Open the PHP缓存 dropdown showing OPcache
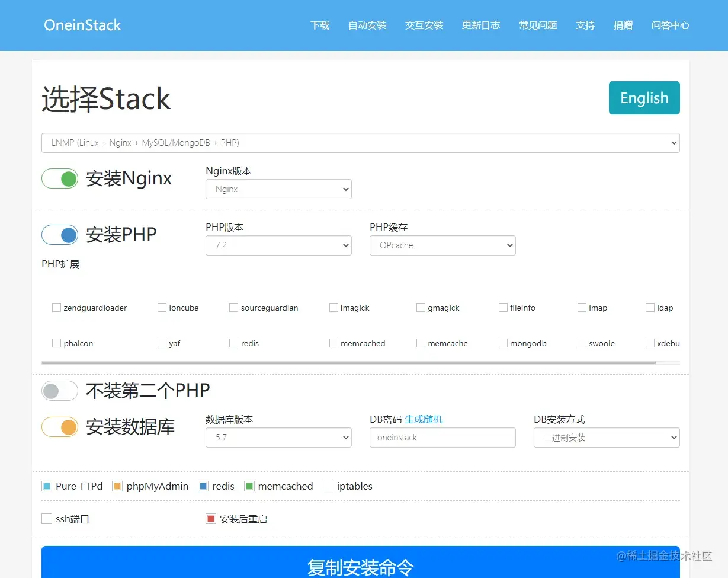 pyautogui.click(x=442, y=245)
